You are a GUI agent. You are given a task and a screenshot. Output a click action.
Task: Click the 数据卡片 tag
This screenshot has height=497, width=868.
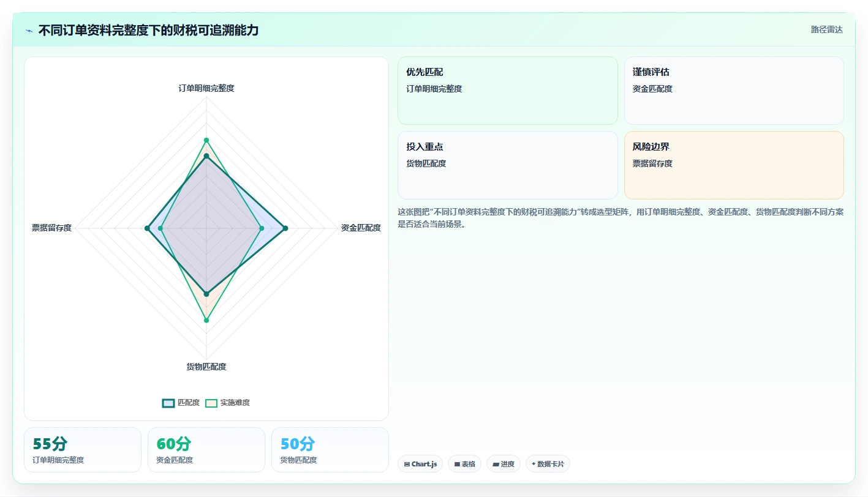point(548,464)
